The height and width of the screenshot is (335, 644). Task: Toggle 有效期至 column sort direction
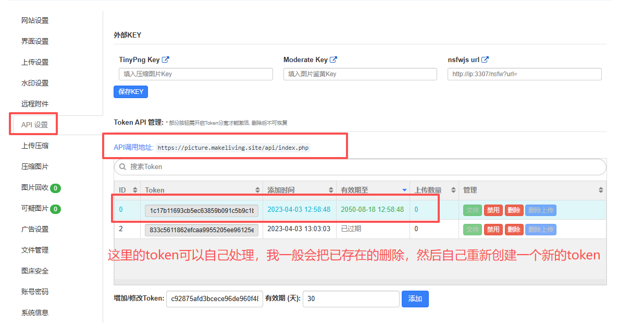point(404,190)
